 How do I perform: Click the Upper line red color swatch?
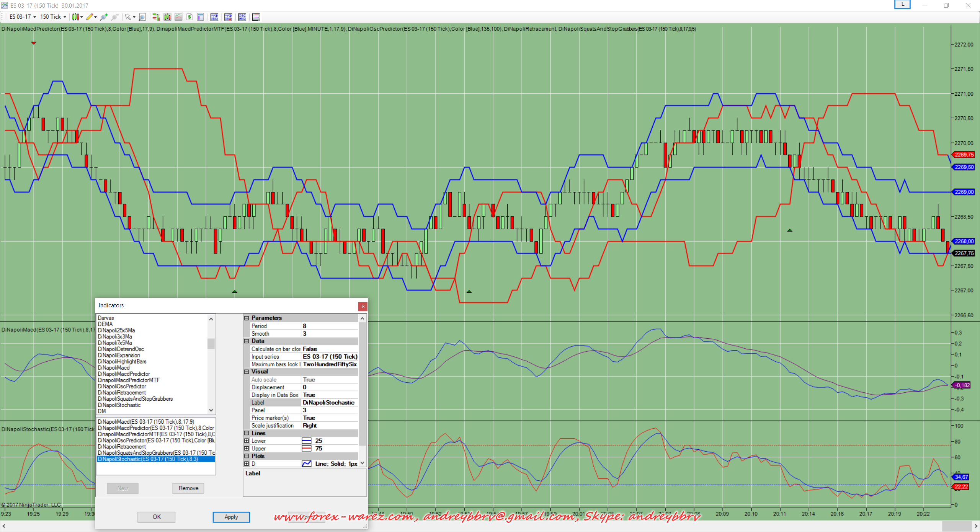coord(307,449)
